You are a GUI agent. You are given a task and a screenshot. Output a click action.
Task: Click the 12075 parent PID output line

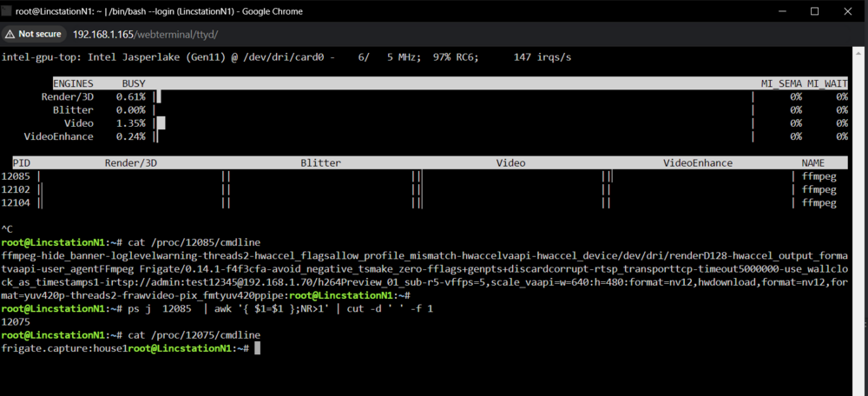[14, 322]
